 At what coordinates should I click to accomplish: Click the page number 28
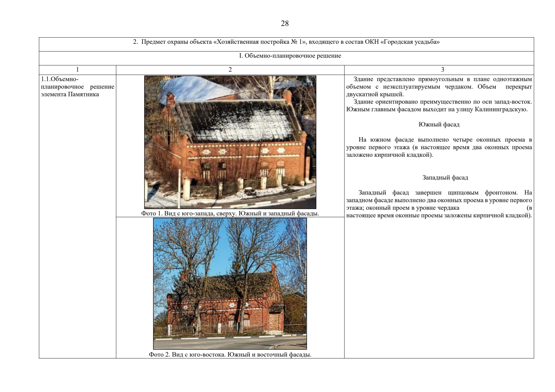pos(285,24)
